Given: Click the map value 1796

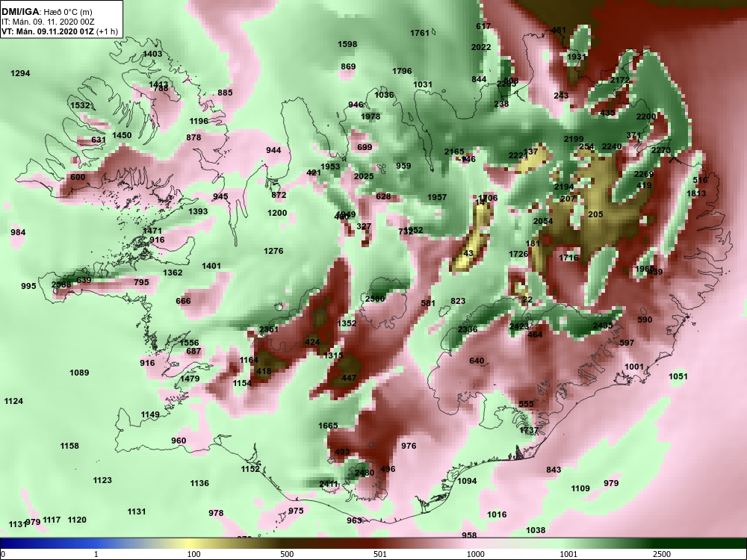Looking at the screenshot, I should (402, 71).
